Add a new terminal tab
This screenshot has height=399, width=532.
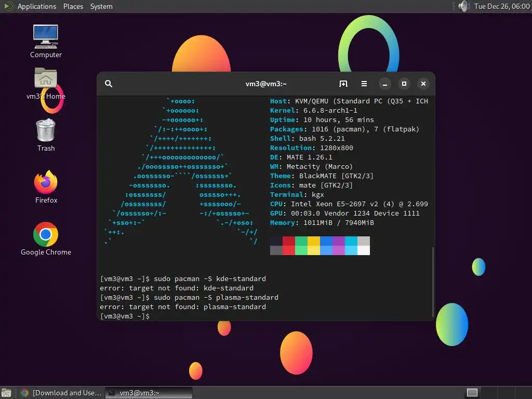(x=343, y=84)
